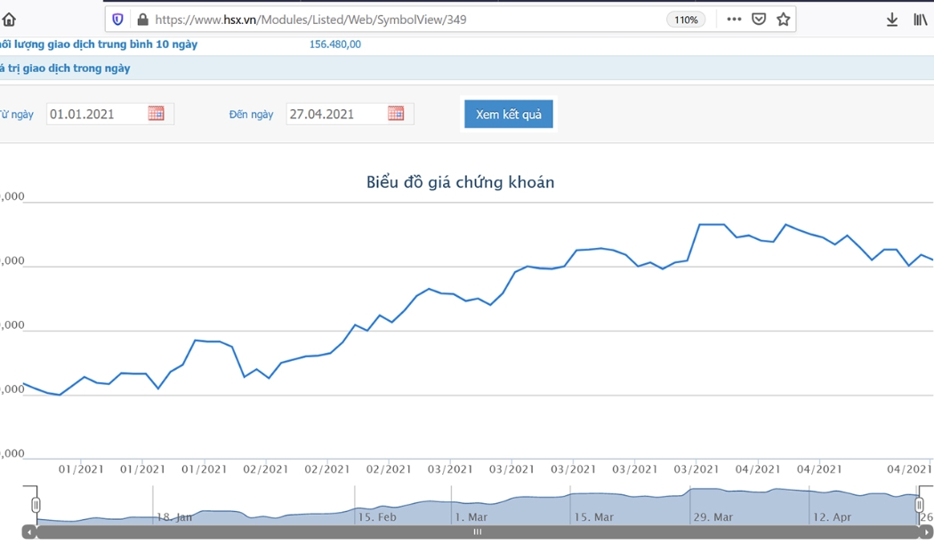Click the navigator scrollbar center grip
This screenshot has height=560, width=934.
pyautogui.click(x=477, y=532)
